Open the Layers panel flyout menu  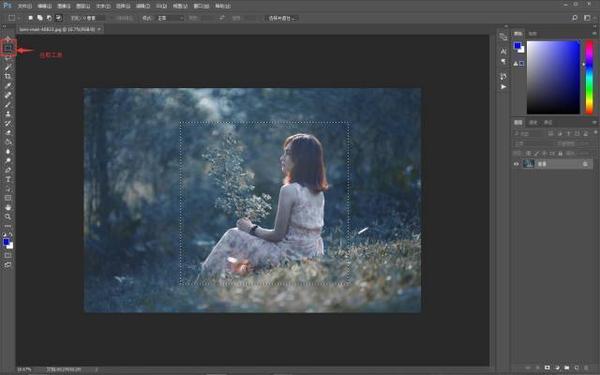click(x=594, y=122)
